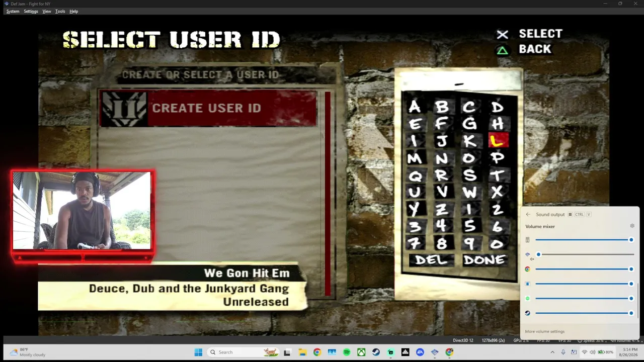Adjust the speaker device volume slider
644x362 pixels.
pos(585,240)
